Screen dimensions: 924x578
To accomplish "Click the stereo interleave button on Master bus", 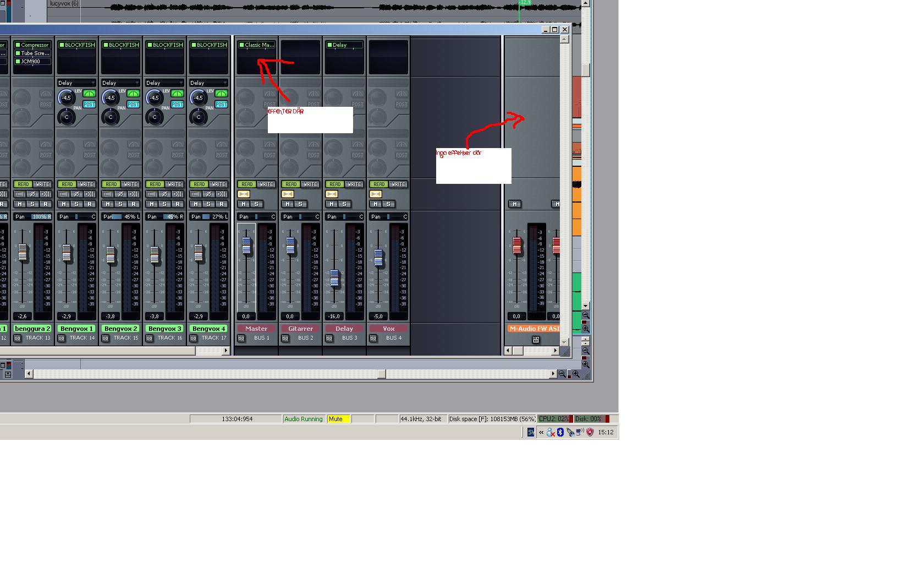I will [x=244, y=194].
